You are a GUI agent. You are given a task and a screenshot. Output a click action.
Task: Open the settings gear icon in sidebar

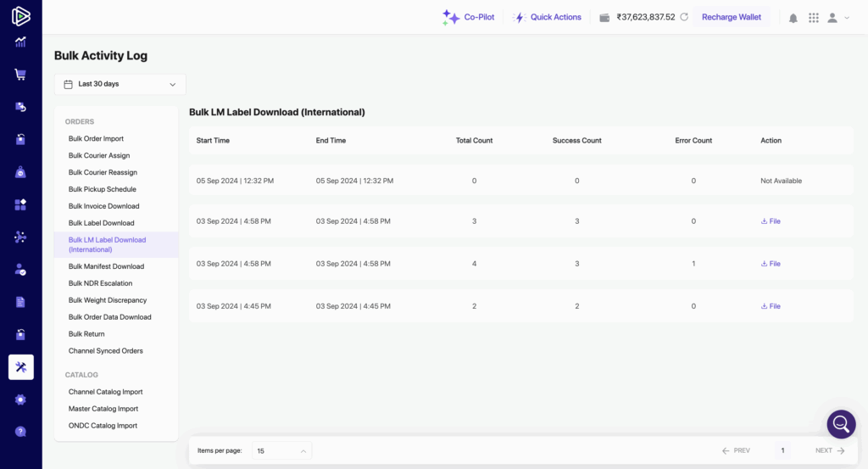pos(20,399)
